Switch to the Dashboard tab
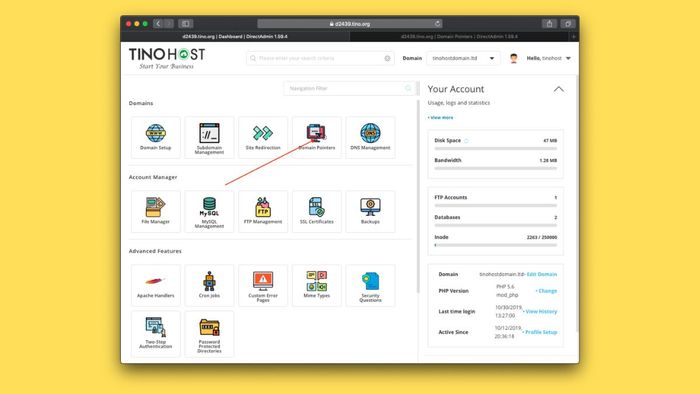 tap(235, 37)
